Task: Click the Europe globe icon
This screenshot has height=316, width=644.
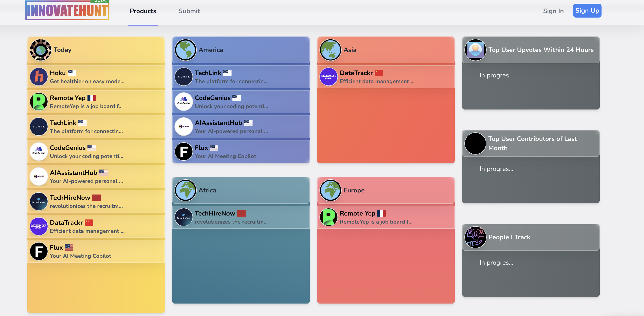Action: (331, 190)
